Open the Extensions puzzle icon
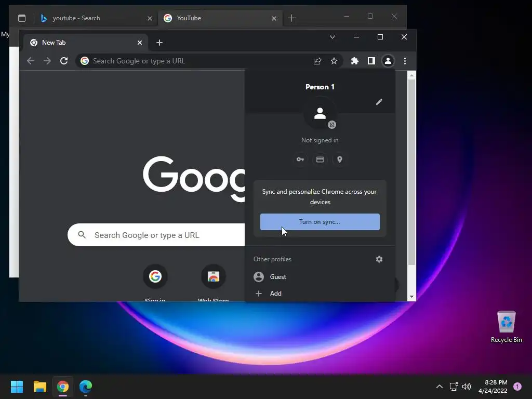The width and height of the screenshot is (532, 399). (x=354, y=61)
